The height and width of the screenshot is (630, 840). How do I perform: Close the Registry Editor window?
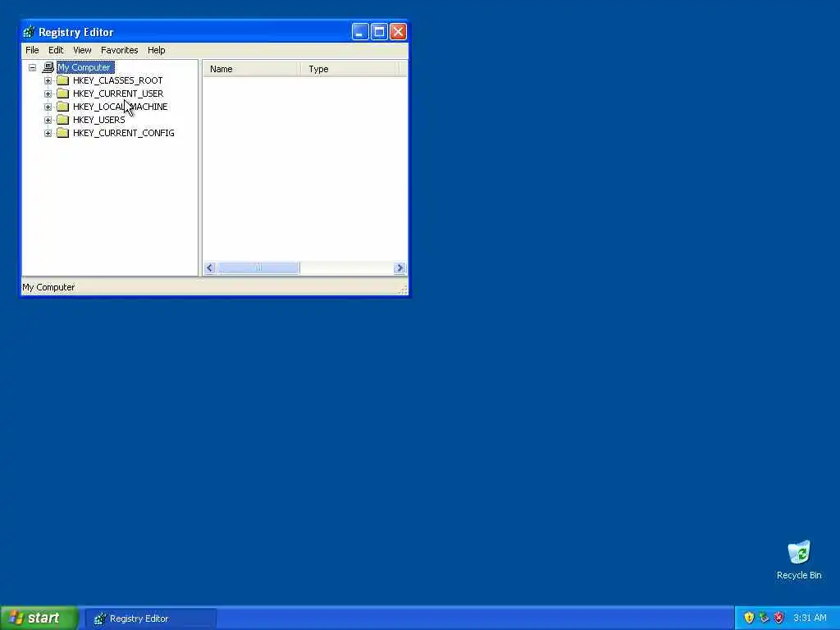(398, 32)
